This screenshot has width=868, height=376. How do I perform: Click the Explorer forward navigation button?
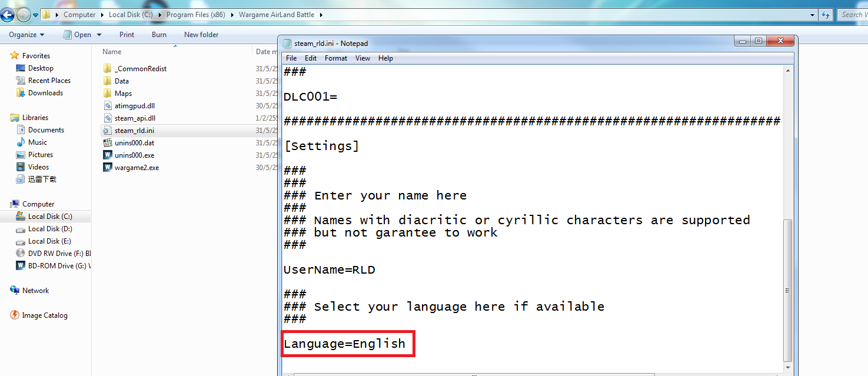24,15
